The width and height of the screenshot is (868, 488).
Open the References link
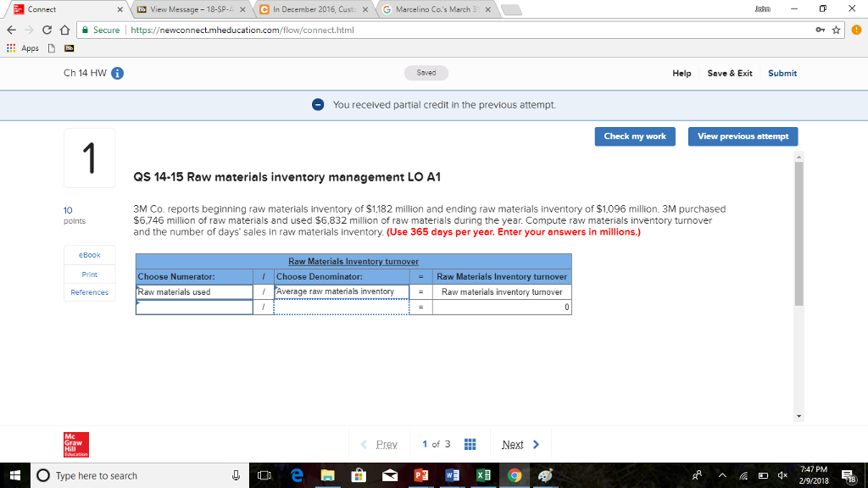[90, 292]
